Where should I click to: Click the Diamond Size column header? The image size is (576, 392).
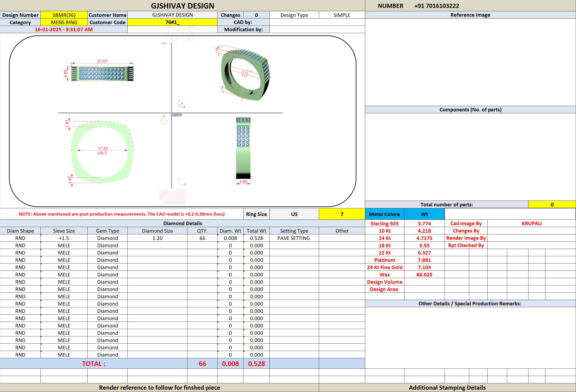pyautogui.click(x=157, y=231)
